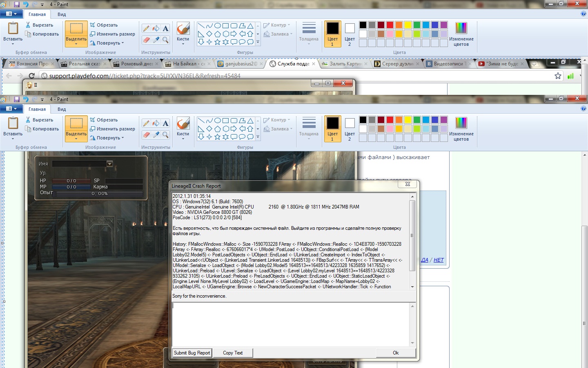Click the Save icon in the top Paint title bar
588x368 pixels.
coord(17,4)
